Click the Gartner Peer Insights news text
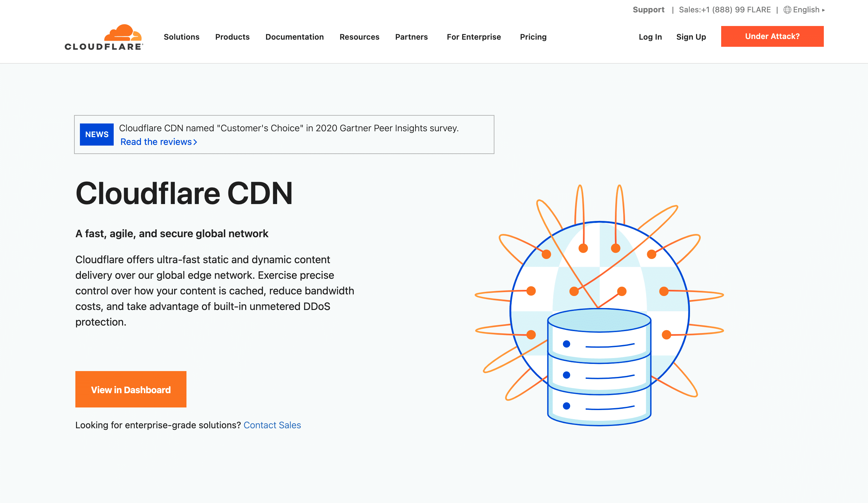Image resolution: width=868 pixels, height=503 pixels. [x=289, y=128]
